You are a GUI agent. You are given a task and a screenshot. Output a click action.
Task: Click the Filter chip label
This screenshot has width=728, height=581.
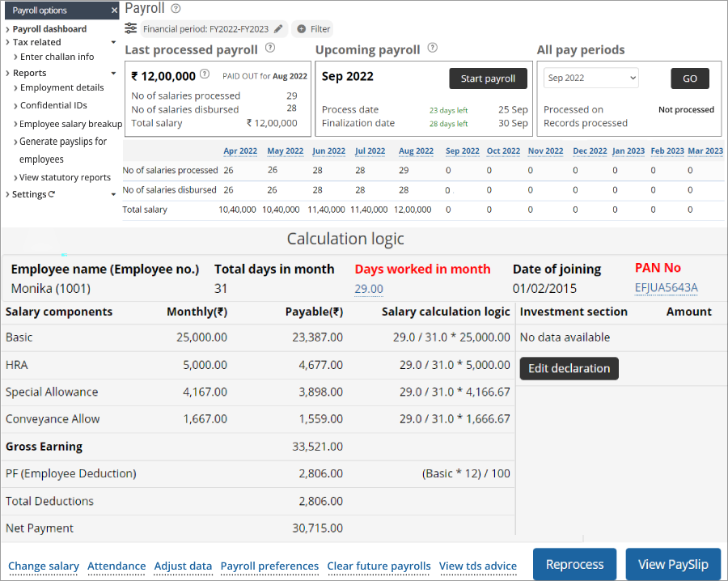[x=320, y=29]
